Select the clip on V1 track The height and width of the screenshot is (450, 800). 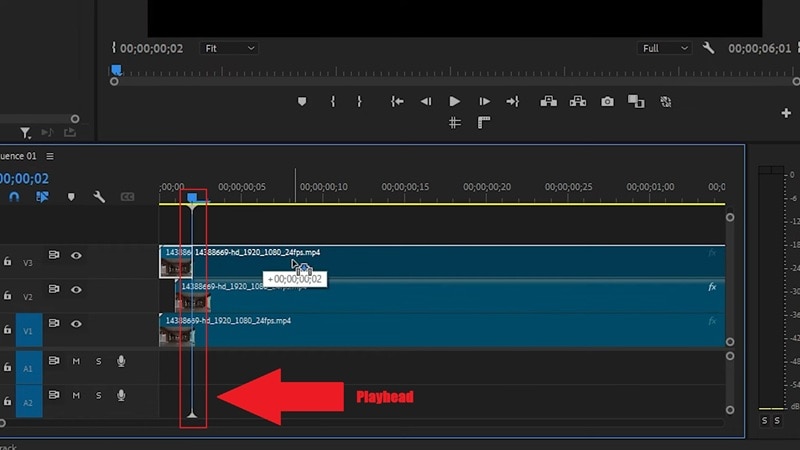(442, 330)
